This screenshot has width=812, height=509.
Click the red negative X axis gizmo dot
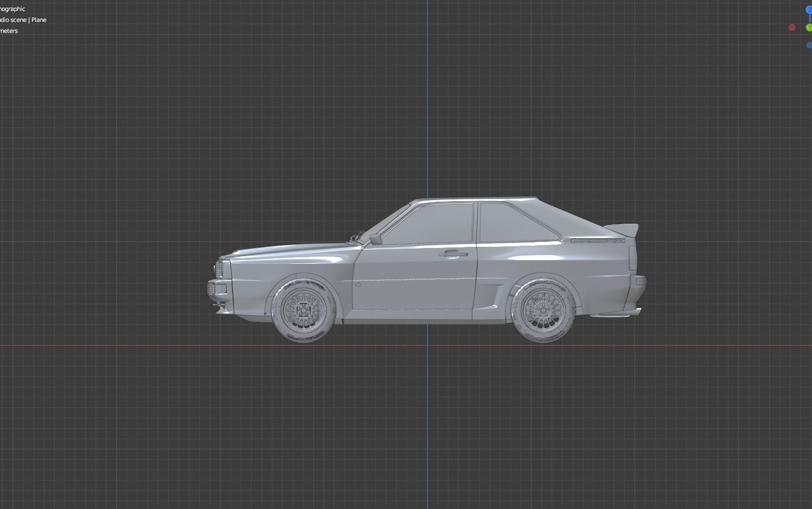792,27
